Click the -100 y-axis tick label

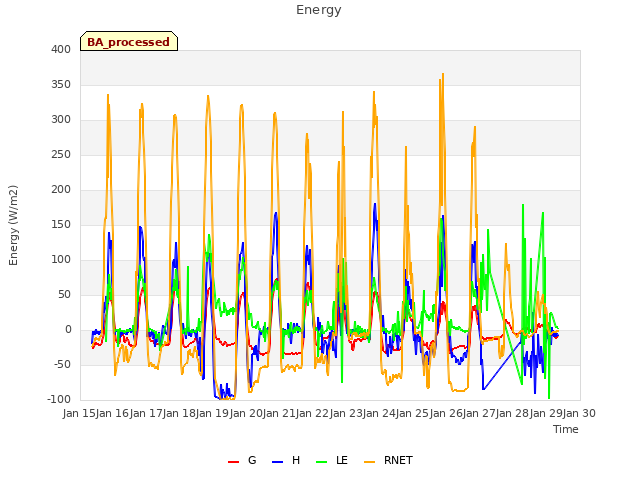(59, 400)
